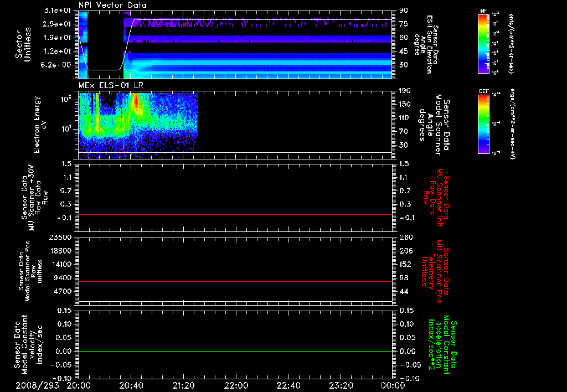Click the '4700' scanner position tick value
The image size is (567, 392).
tap(63, 291)
